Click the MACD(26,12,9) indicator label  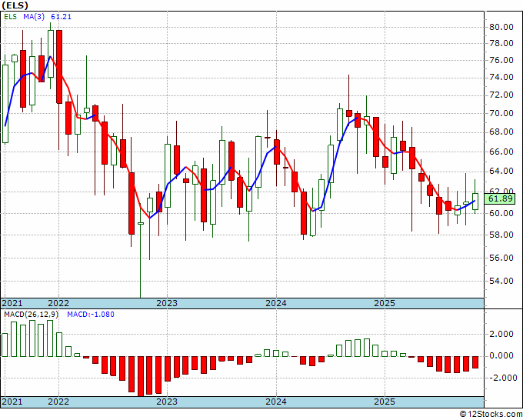[31, 315]
